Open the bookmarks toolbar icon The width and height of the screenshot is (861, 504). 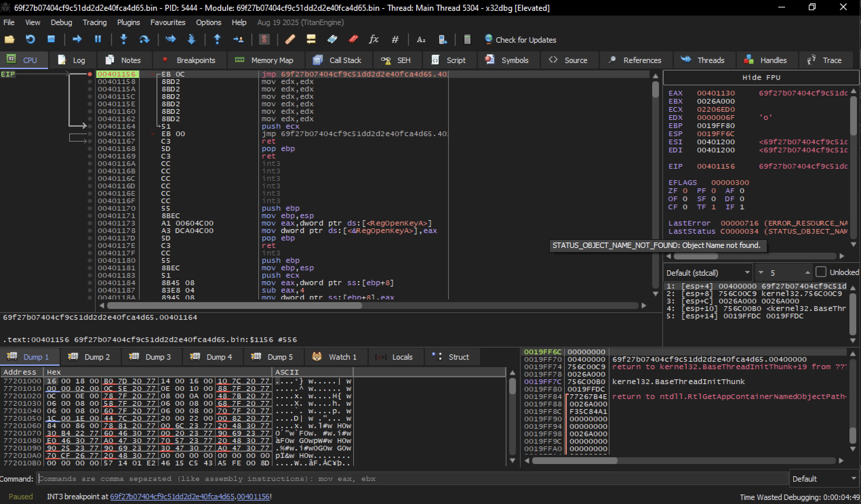[x=353, y=40]
